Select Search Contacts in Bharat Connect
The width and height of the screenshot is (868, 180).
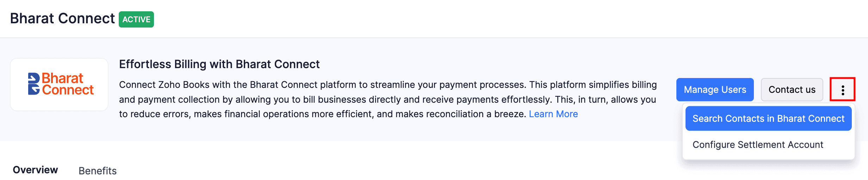pos(768,119)
